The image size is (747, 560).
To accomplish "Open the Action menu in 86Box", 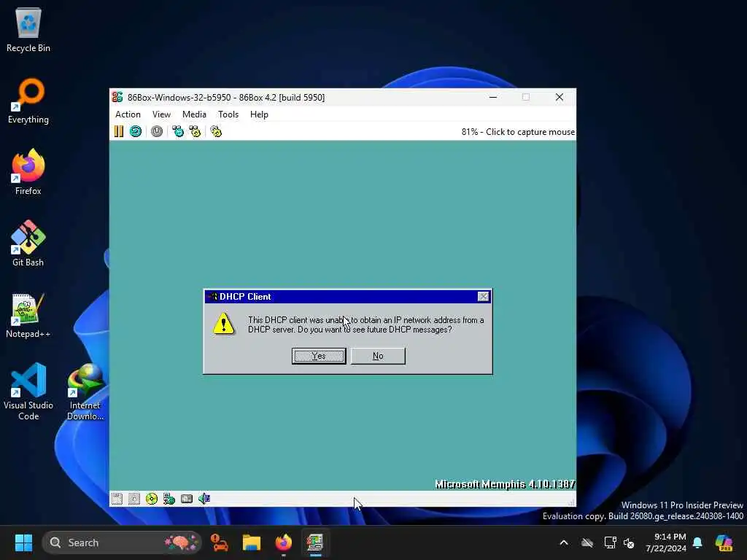I will tap(128, 114).
